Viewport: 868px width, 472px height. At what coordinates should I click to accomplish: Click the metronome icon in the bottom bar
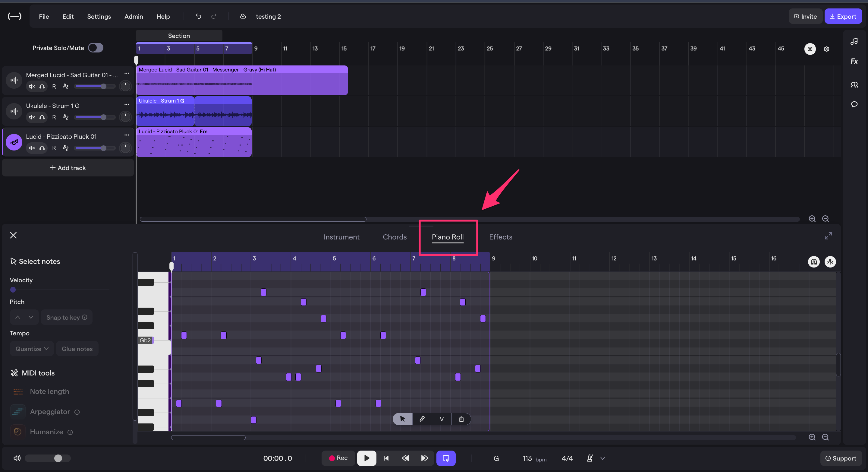[x=589, y=458]
